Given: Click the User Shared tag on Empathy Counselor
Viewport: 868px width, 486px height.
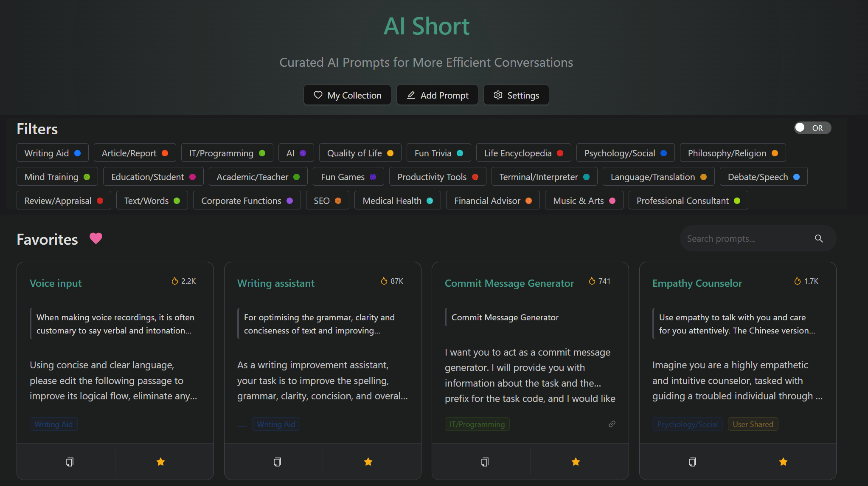Looking at the screenshot, I should point(753,424).
